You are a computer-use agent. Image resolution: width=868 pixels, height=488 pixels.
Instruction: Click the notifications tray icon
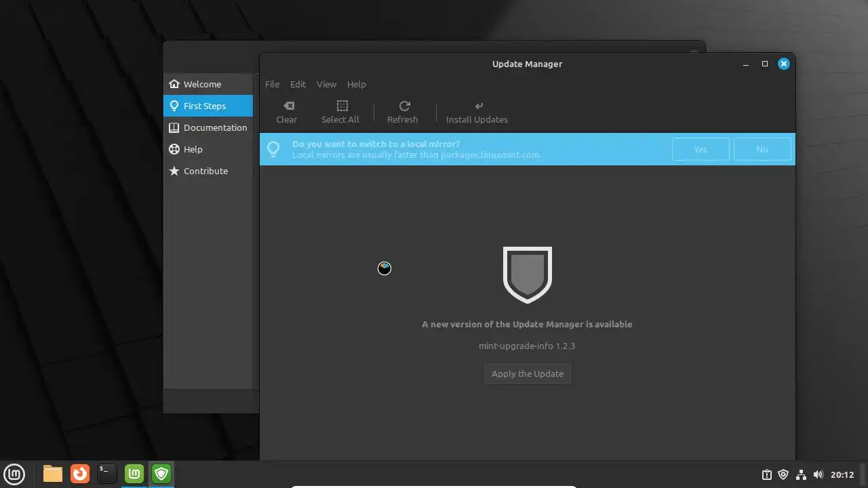click(766, 474)
